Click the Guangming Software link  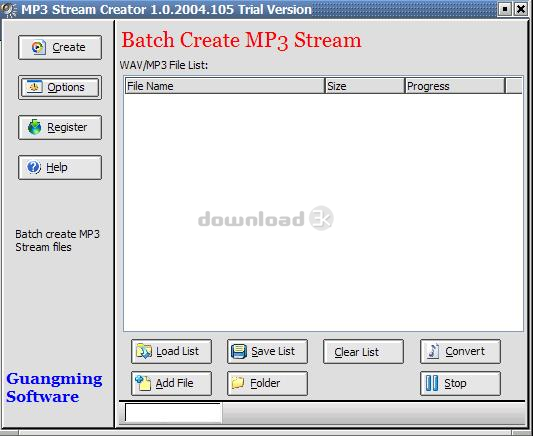pyautogui.click(x=54, y=388)
